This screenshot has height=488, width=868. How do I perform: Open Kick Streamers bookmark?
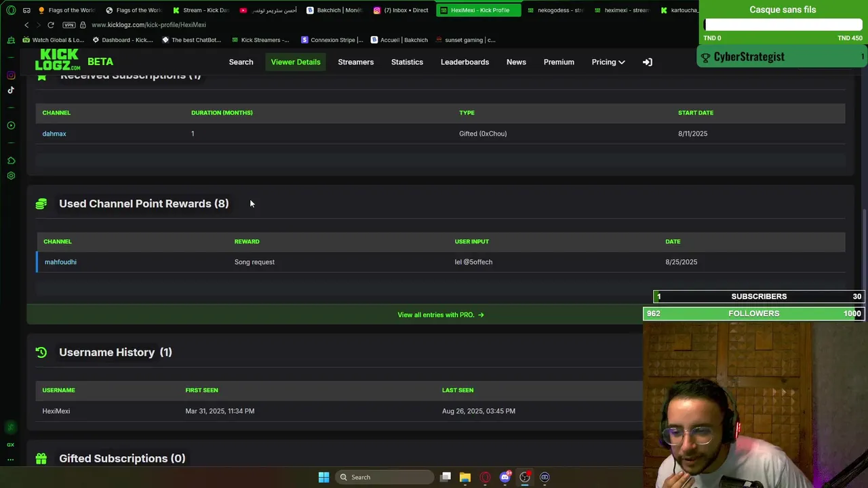[x=260, y=40]
